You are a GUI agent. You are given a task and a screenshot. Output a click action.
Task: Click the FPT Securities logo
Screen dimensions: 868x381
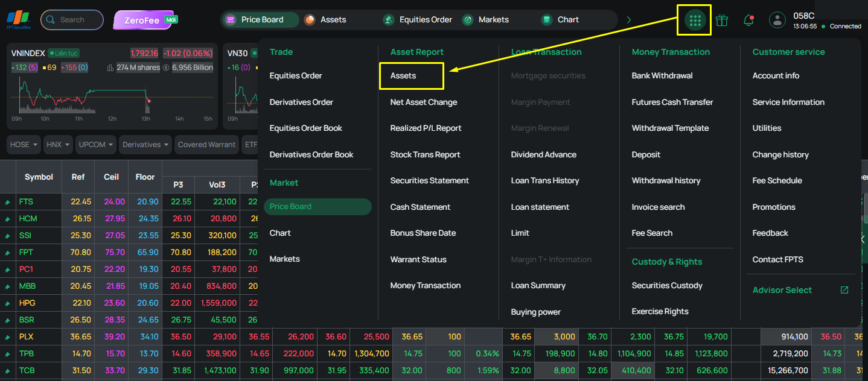click(x=19, y=19)
